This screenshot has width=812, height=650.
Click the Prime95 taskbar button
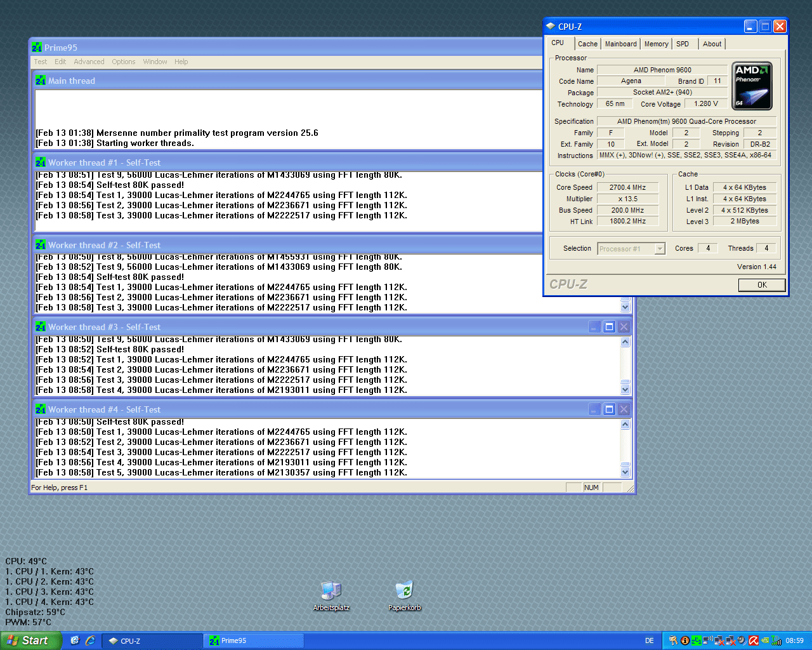pos(254,640)
